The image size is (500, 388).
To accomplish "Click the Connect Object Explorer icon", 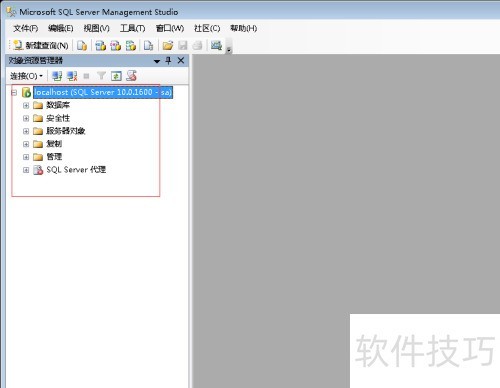I will pyautogui.click(x=57, y=76).
